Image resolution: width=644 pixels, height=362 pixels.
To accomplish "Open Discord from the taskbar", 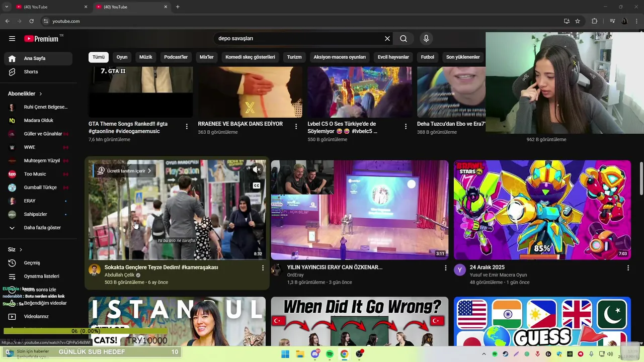I will (315, 354).
